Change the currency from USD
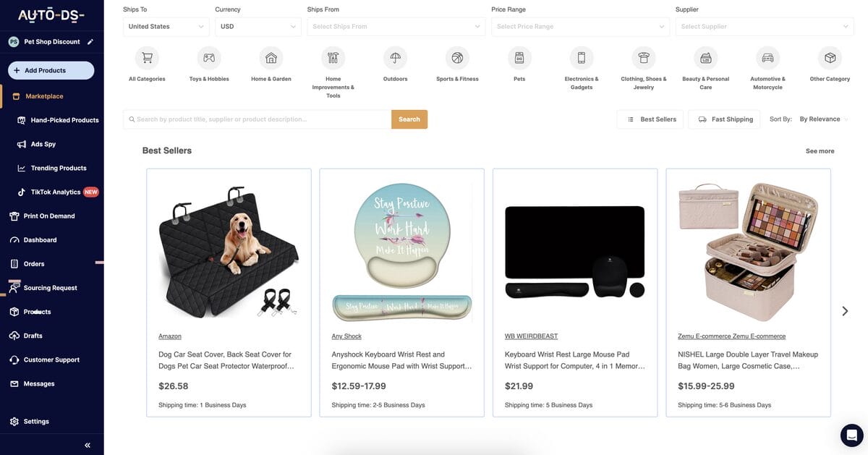 point(256,25)
